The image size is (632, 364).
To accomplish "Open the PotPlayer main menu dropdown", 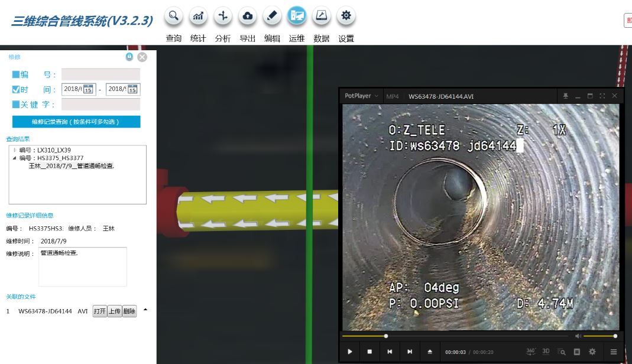I will click(362, 96).
